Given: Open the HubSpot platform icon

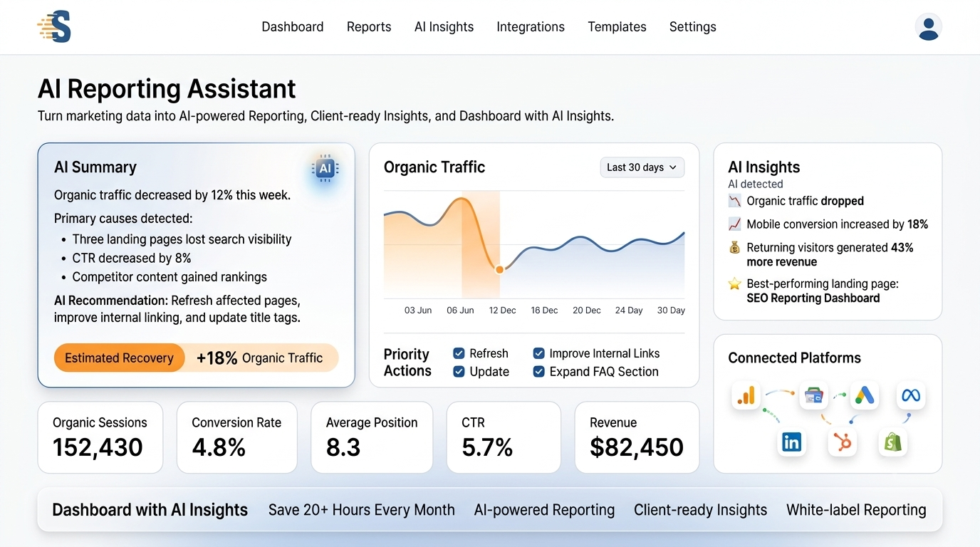Looking at the screenshot, I should click(x=842, y=442).
